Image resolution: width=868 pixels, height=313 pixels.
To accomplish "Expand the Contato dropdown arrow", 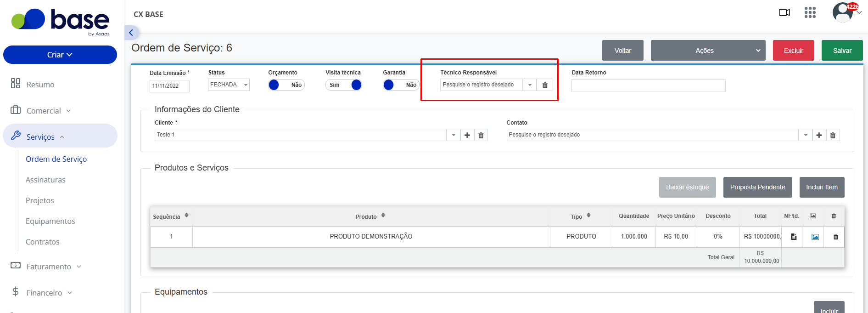I will pos(806,135).
